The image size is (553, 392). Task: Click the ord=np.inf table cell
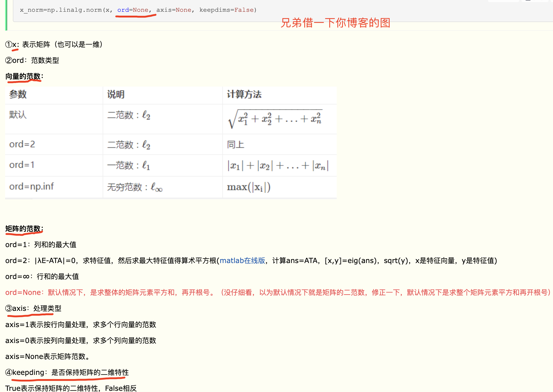[x=32, y=187]
